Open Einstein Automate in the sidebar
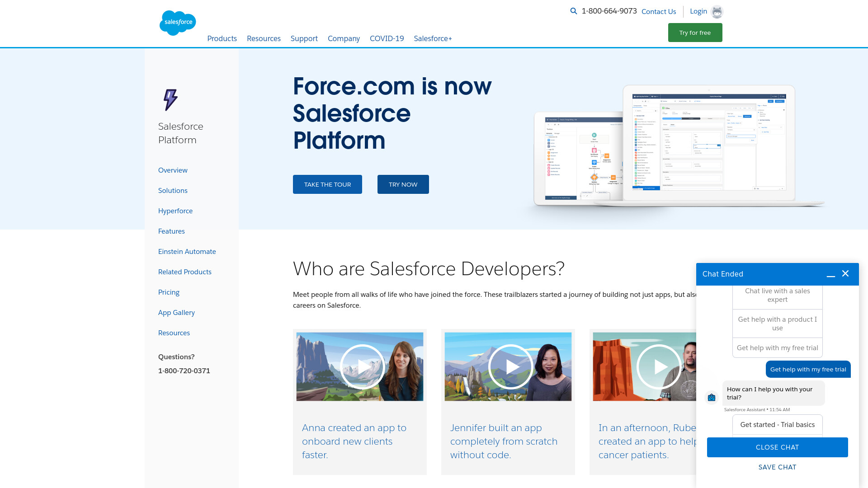 click(x=187, y=252)
